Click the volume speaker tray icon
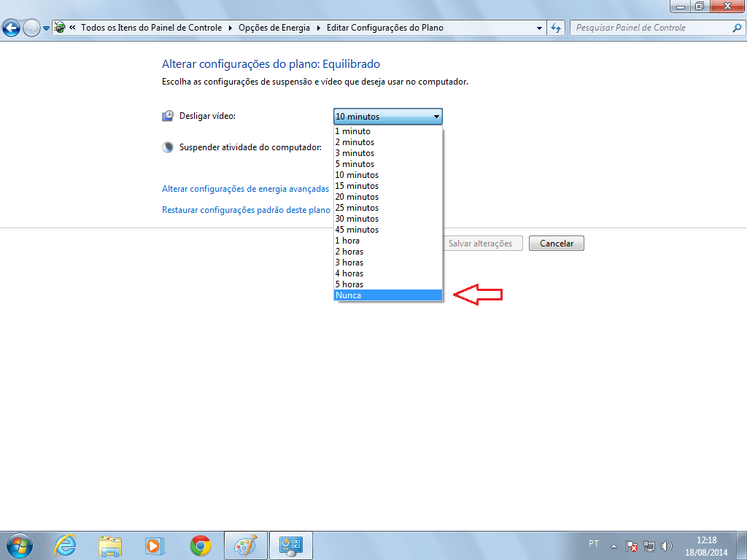This screenshot has width=747, height=560. (666, 545)
